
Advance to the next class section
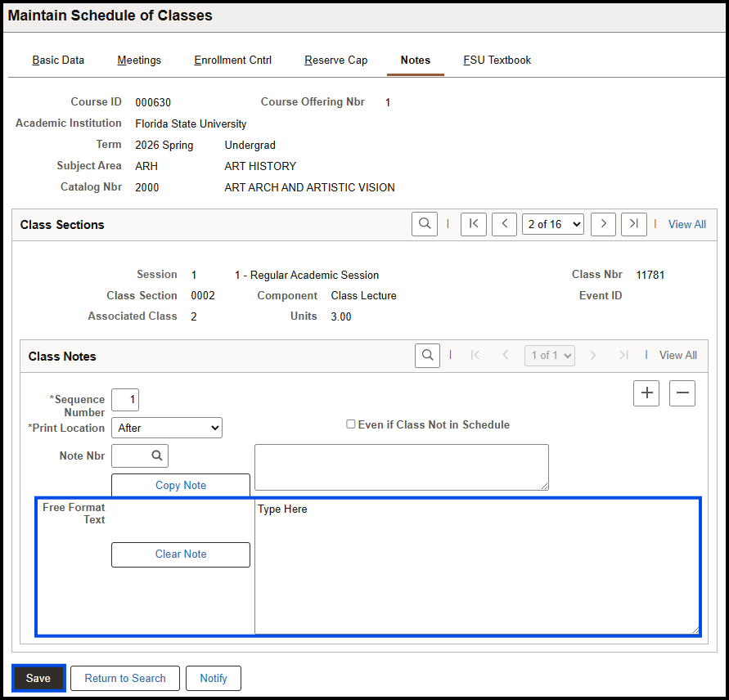[x=603, y=223]
